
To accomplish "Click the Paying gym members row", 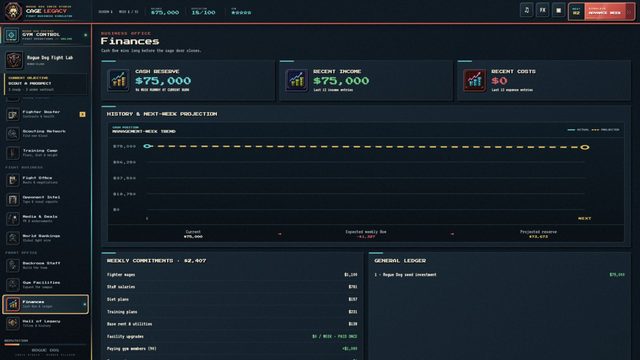I will [232, 349].
